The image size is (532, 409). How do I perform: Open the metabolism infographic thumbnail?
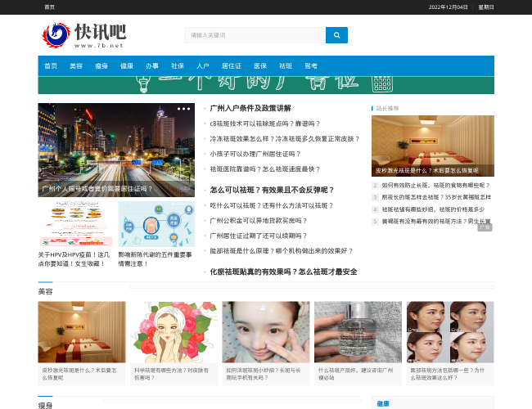[156, 223]
